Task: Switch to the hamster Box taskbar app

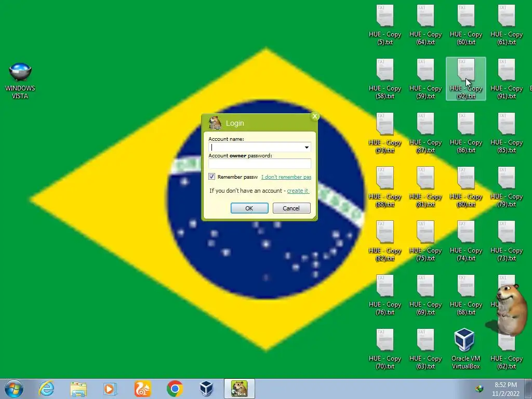Action: (x=239, y=389)
